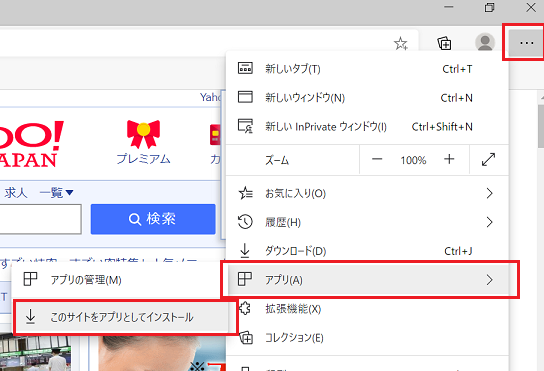Viewport: 544px width, 371px height.
Task: Open the 求人 search category link
Action: point(16,192)
